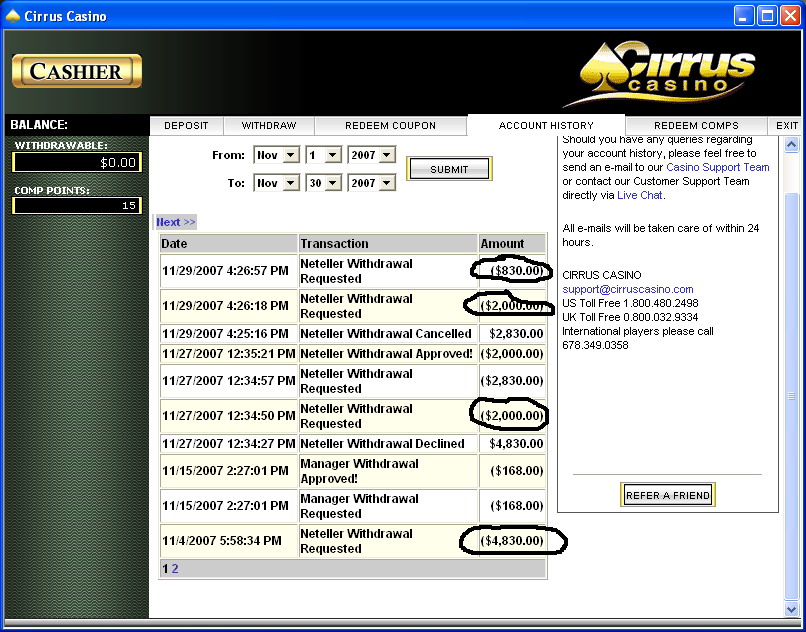Click the US Toll Free phone number

click(663, 303)
